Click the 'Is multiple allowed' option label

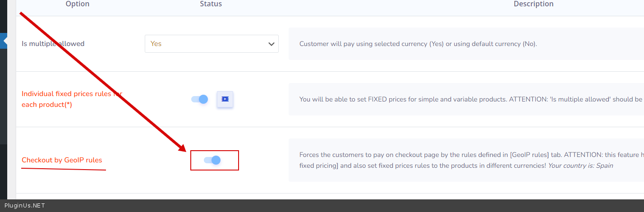(53, 44)
